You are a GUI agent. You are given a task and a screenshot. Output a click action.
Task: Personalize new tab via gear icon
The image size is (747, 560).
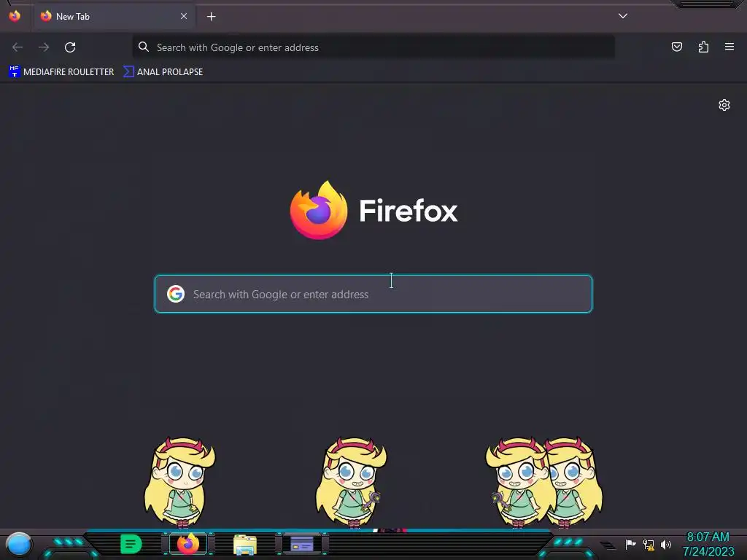coord(724,105)
